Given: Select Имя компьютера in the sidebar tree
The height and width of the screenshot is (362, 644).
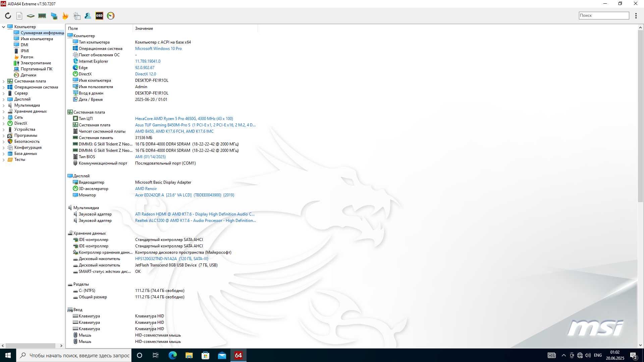Looking at the screenshot, I should point(34,39).
